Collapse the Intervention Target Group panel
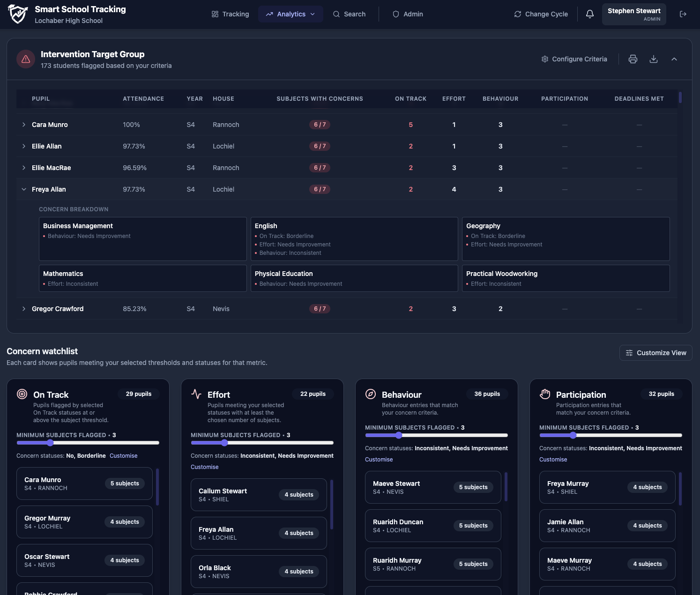Viewport: 700px width, 595px height. pyautogui.click(x=674, y=59)
